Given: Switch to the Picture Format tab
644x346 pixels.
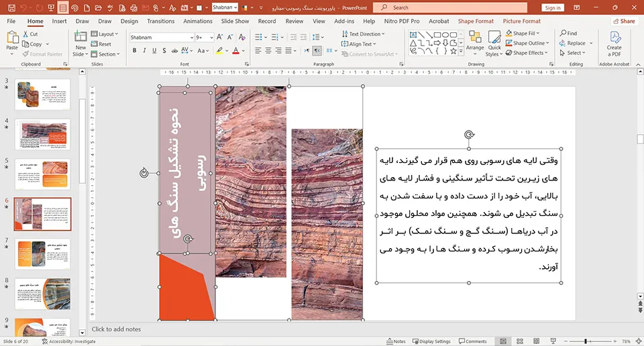Looking at the screenshot, I should [522, 21].
